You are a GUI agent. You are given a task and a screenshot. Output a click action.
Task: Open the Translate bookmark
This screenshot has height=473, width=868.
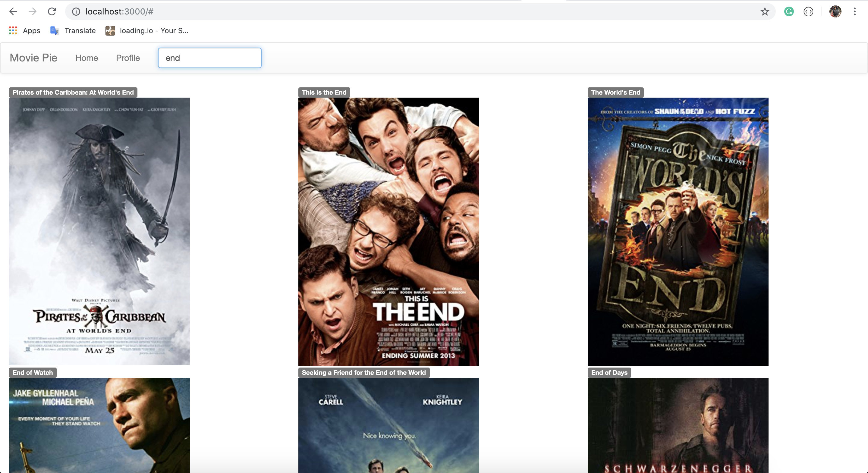tap(73, 31)
